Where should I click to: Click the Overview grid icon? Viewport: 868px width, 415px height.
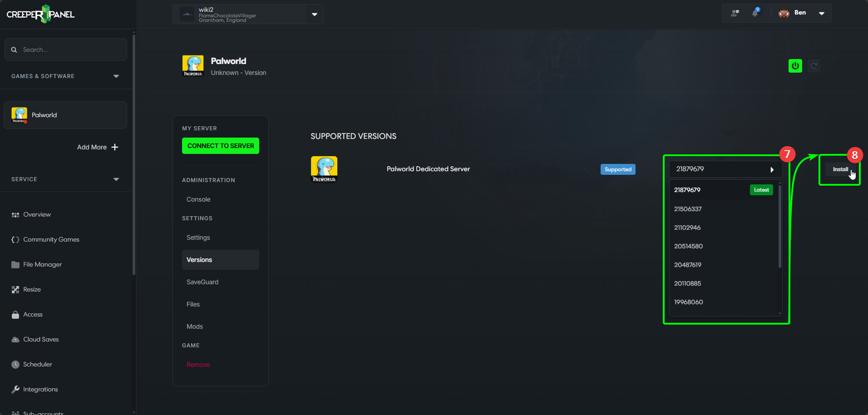point(15,214)
